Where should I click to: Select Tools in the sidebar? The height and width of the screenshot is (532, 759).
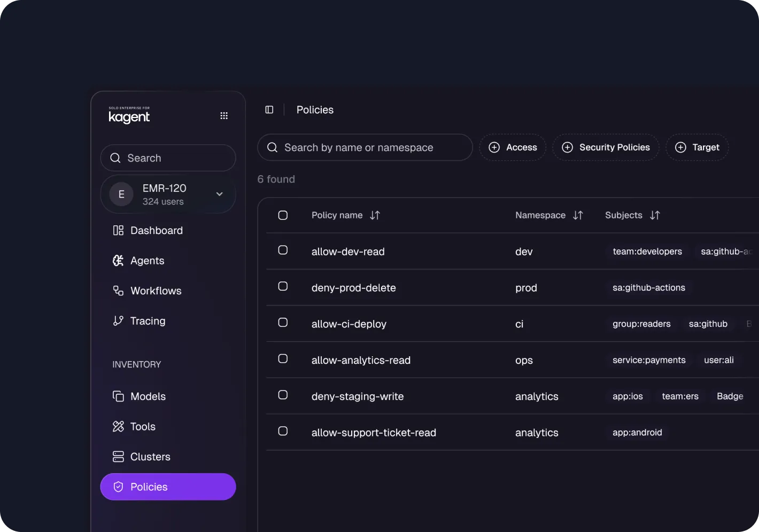[168, 426]
